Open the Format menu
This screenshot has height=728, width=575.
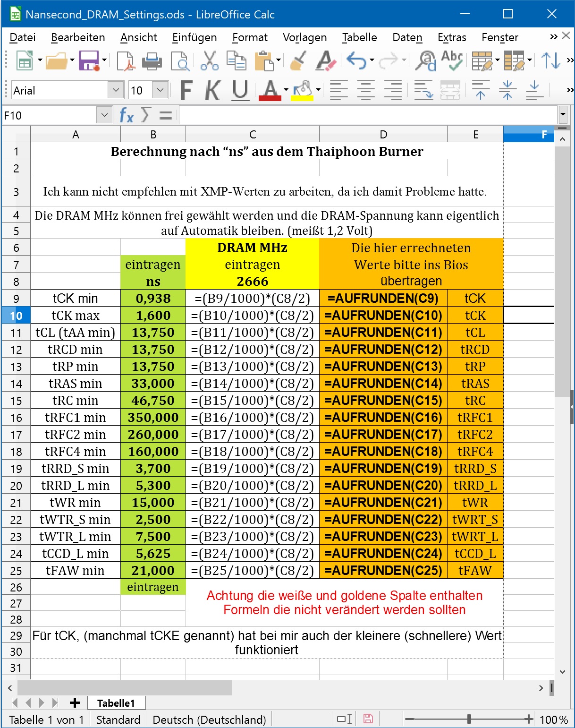point(250,37)
